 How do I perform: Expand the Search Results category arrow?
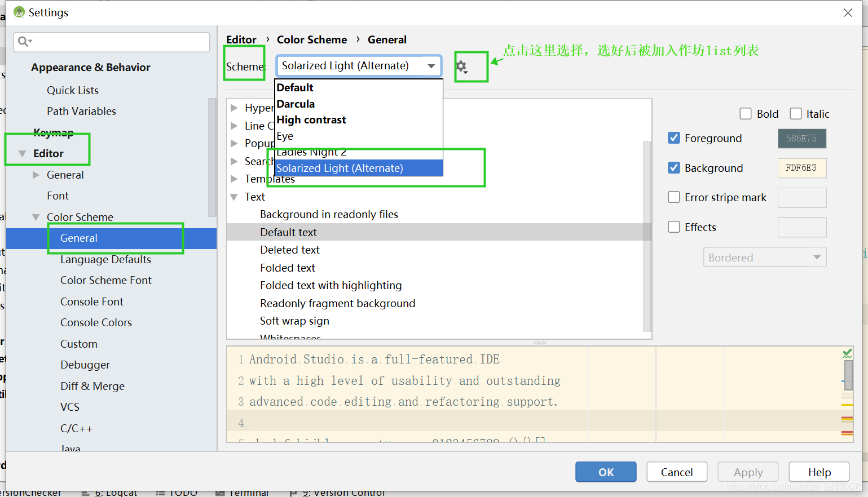point(234,161)
